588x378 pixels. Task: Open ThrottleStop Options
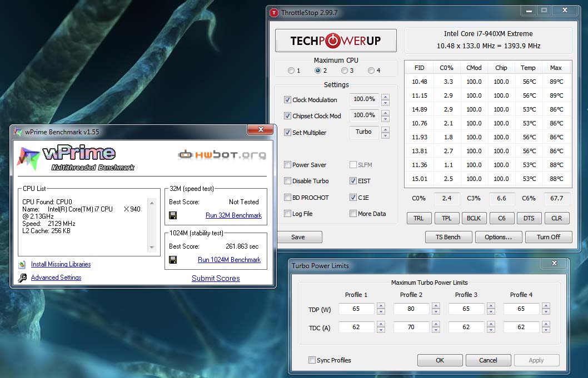pyautogui.click(x=499, y=237)
